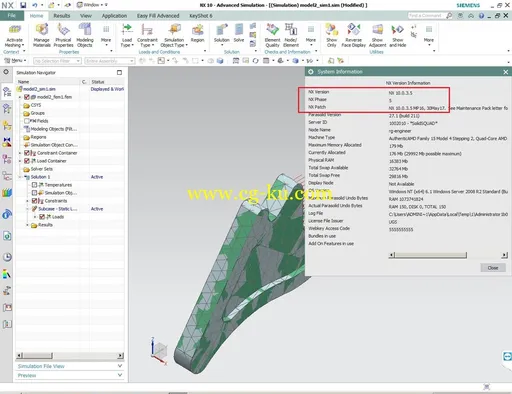Toggle Load Container checkbox

coord(27,161)
